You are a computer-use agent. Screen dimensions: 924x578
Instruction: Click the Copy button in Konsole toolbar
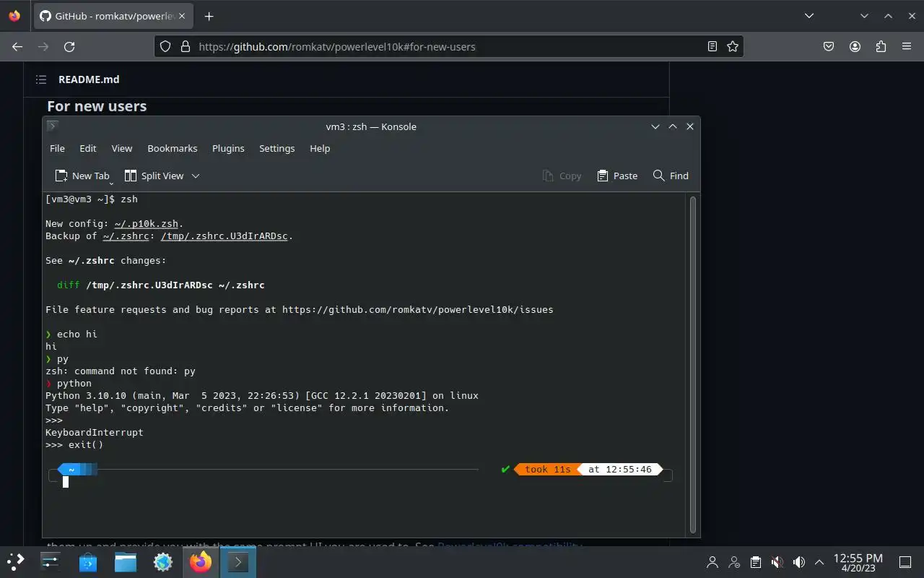[562, 176]
